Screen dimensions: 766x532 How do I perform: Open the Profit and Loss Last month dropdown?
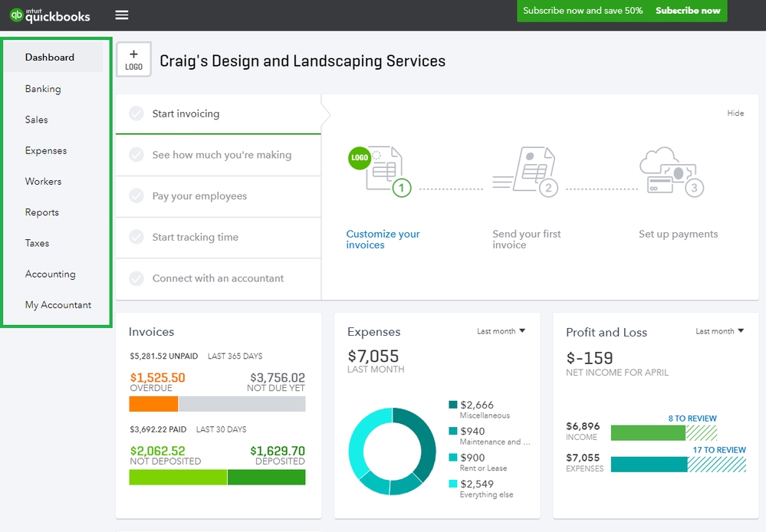(x=719, y=331)
